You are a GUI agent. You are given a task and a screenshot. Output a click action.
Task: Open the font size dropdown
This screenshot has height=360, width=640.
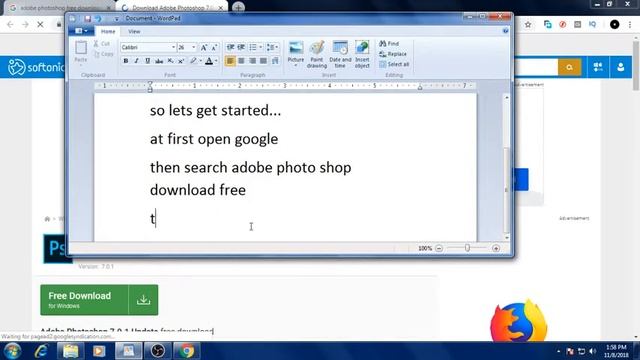(x=193, y=47)
